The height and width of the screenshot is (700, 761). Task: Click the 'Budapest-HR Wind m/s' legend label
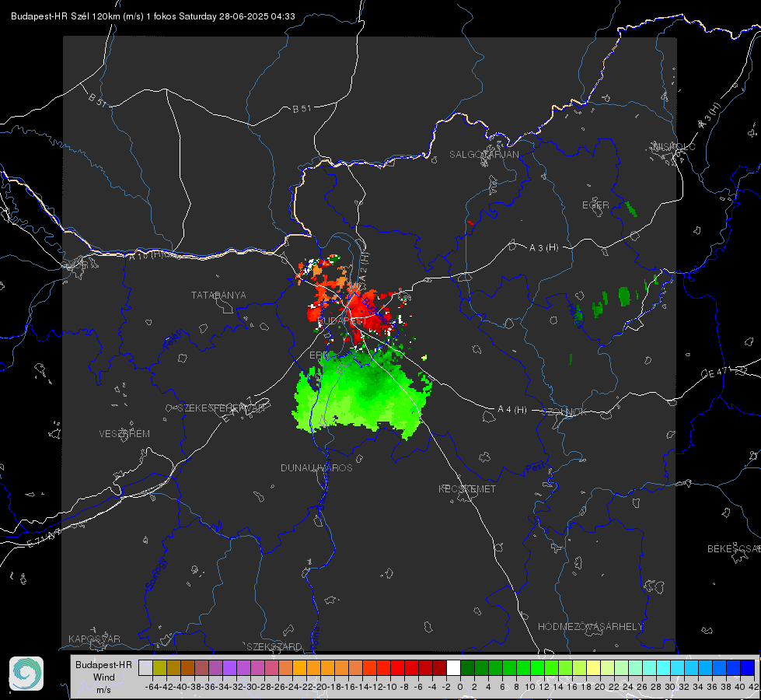click(104, 677)
